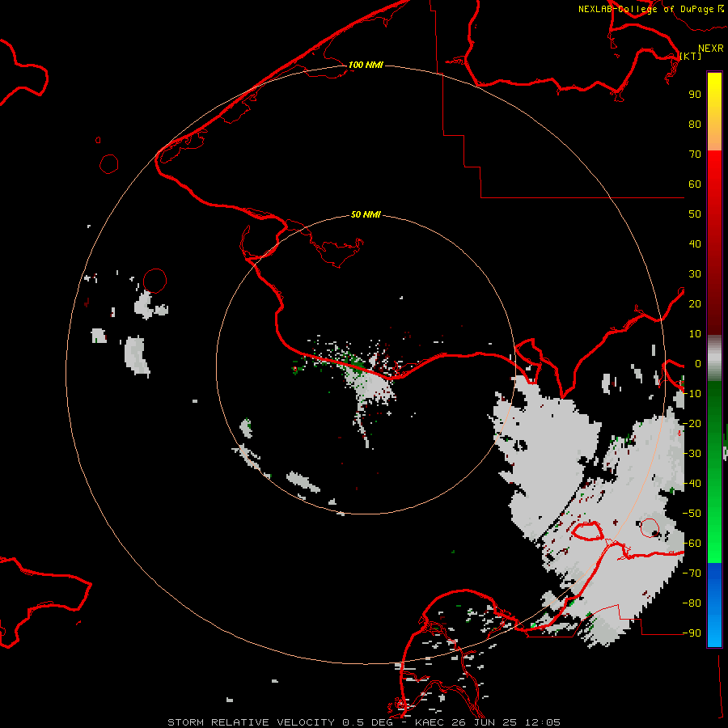Click the 100 NMI range ring label
This screenshot has width=728, height=728.
coord(366,65)
